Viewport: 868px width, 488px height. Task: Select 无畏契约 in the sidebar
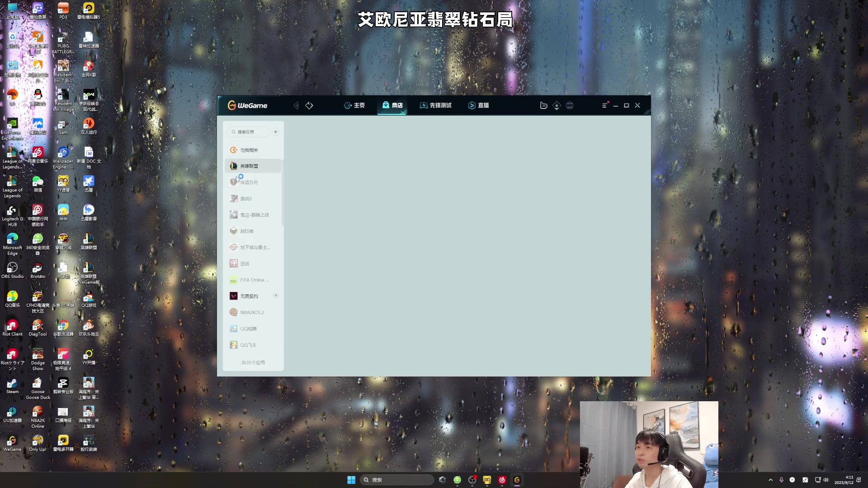pos(253,296)
